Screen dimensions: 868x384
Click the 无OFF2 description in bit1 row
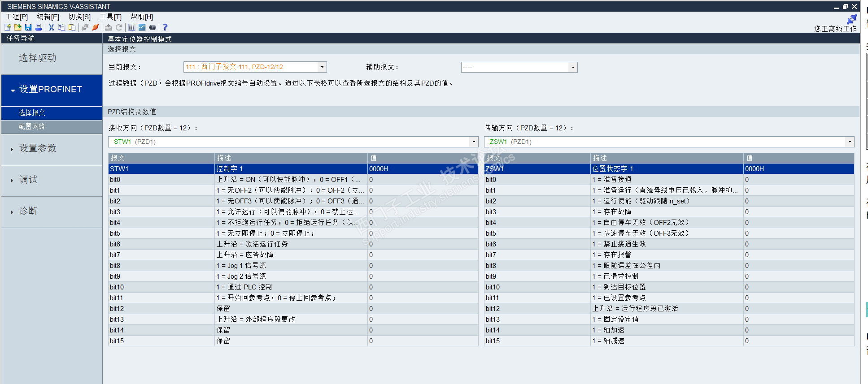[291, 190]
